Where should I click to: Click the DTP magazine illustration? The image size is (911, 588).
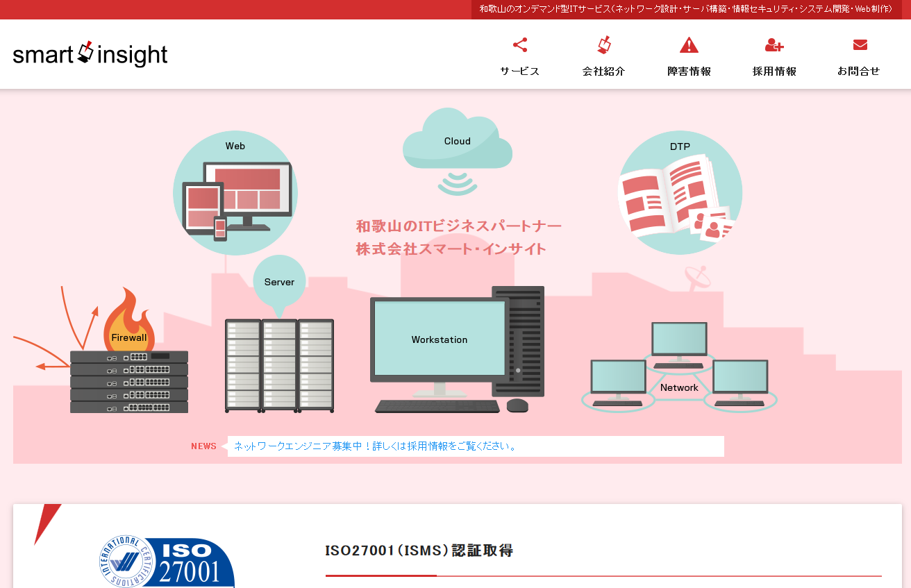(680, 193)
